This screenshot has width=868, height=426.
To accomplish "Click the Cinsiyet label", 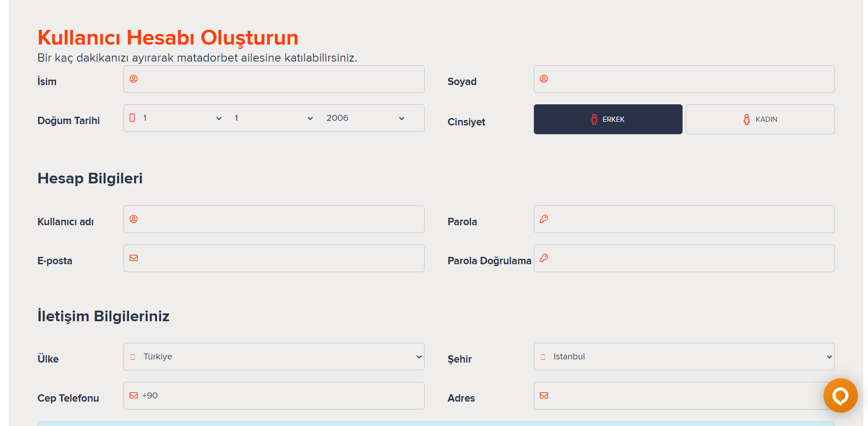I will coord(466,122).
